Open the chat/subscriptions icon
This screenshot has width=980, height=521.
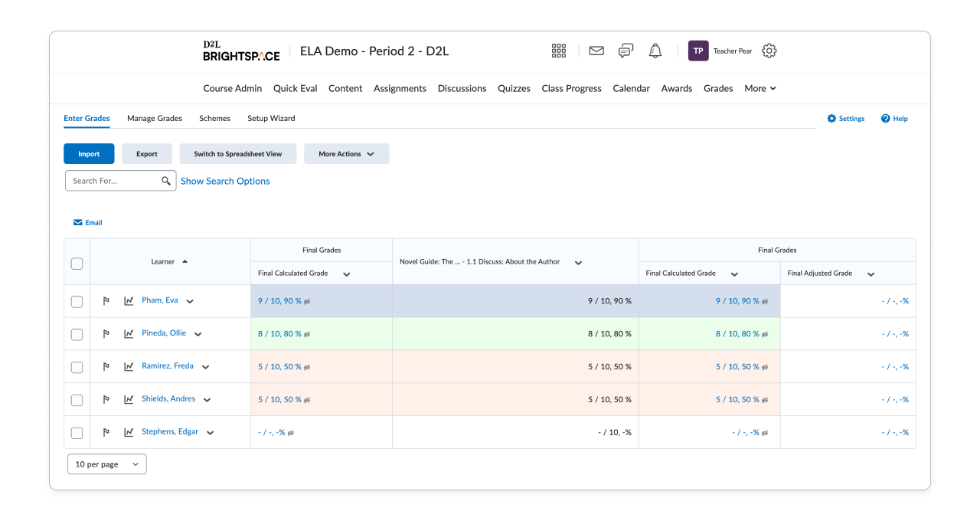tap(626, 50)
